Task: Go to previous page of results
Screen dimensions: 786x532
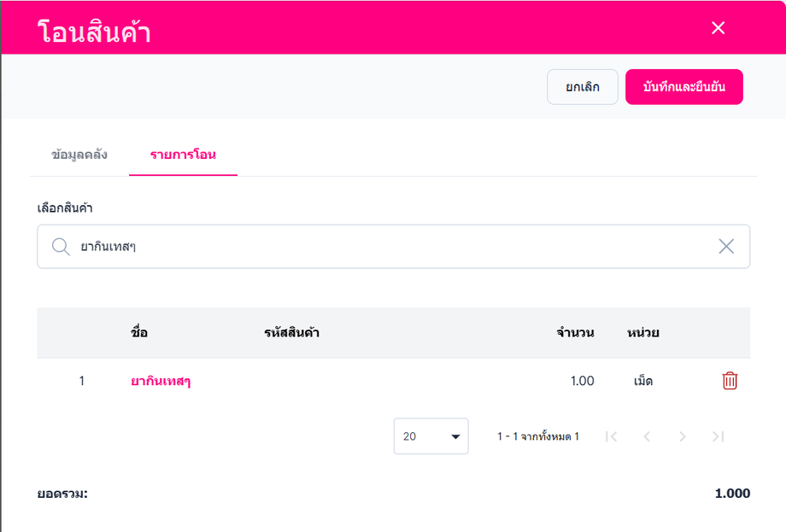Action: click(x=647, y=437)
